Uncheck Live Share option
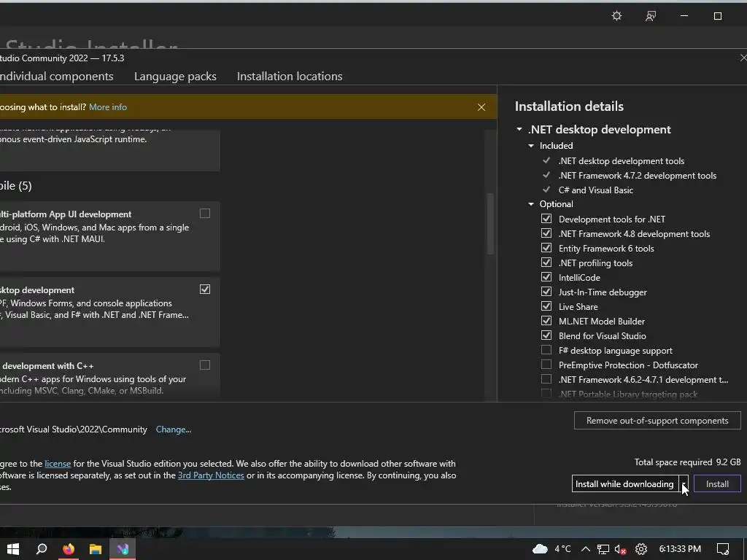This screenshot has height=560, width=747. 546,306
